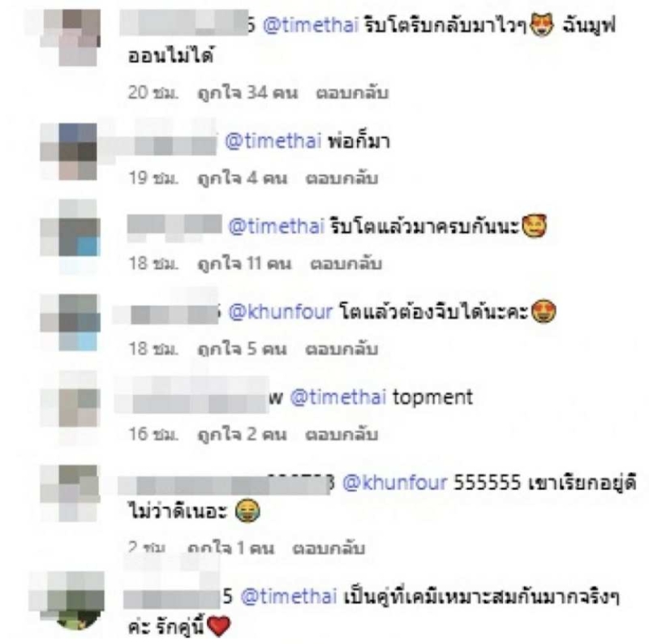The height and width of the screenshot is (644, 649).
Task: Click the heart-eyes emoji in the khunfour comment
Action: (544, 311)
